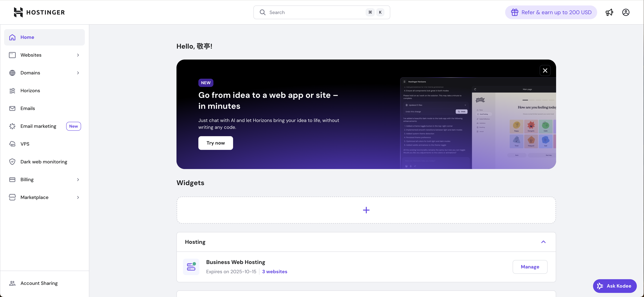Click the Horizons waves icon
Screen dimensions: 644x297
pos(12,91)
